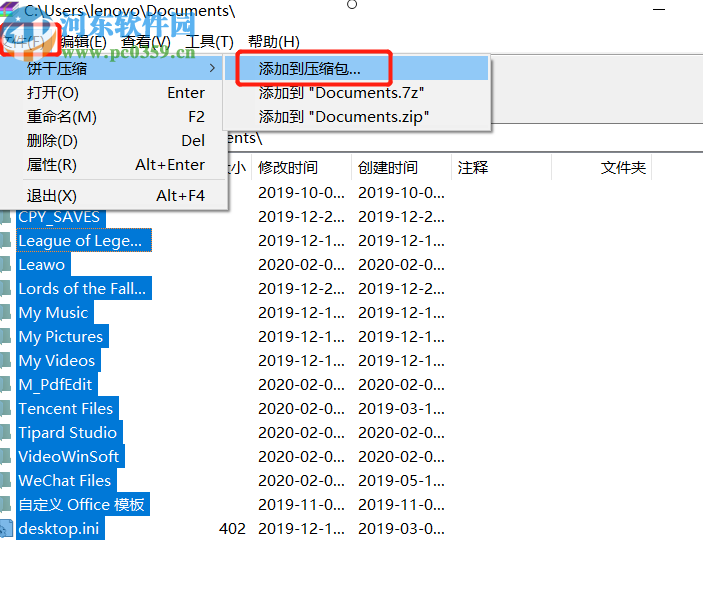
Task: Click folder icon beside League of Lege...
Action: point(6,240)
